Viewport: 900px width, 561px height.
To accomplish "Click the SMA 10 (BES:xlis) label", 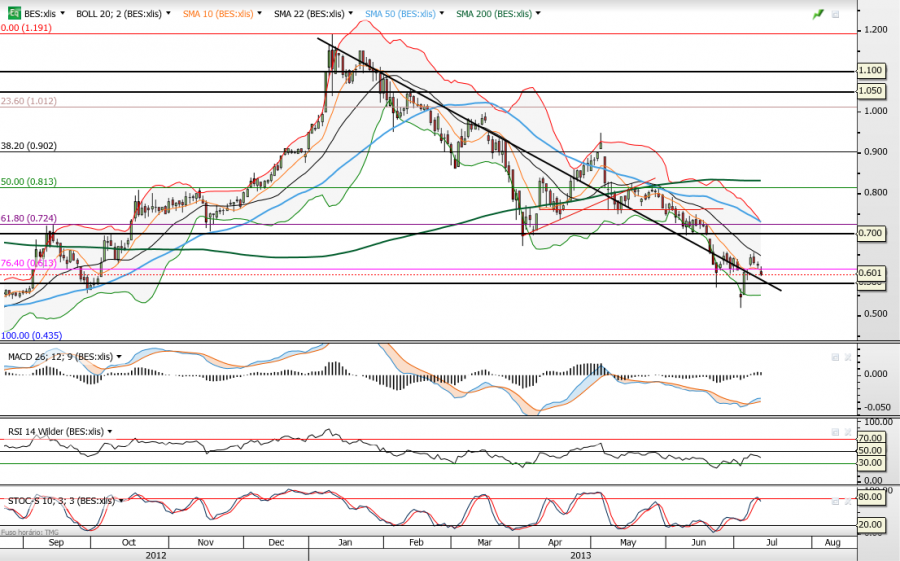I will (x=218, y=13).
